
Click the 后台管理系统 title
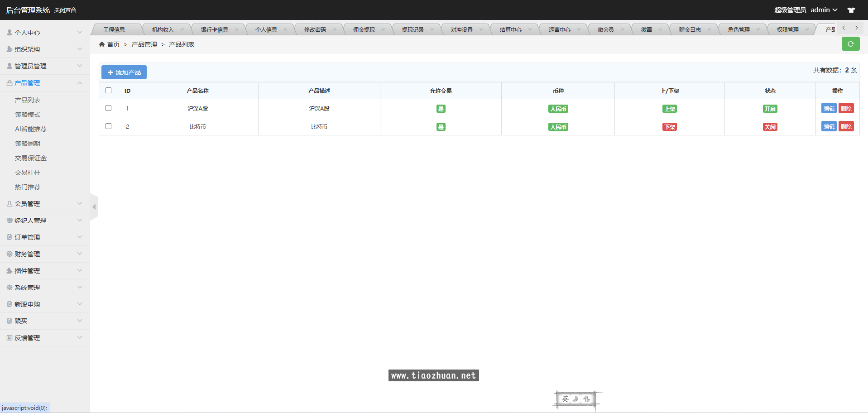pos(28,10)
